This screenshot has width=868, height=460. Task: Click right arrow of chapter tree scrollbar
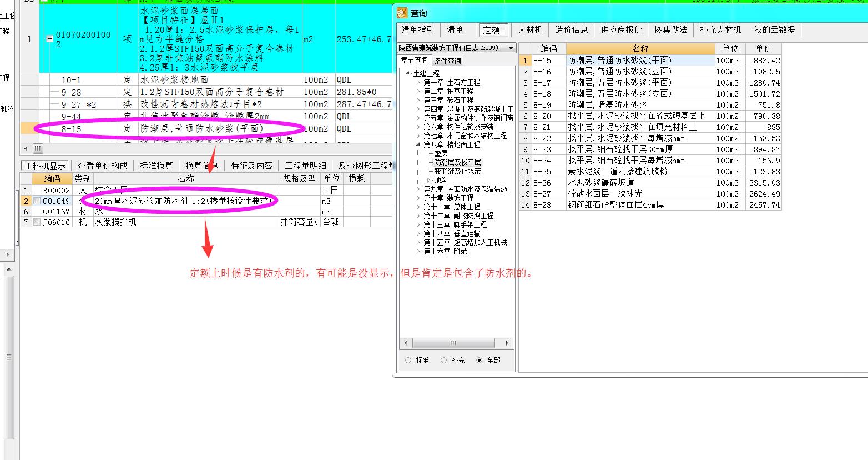coord(507,343)
